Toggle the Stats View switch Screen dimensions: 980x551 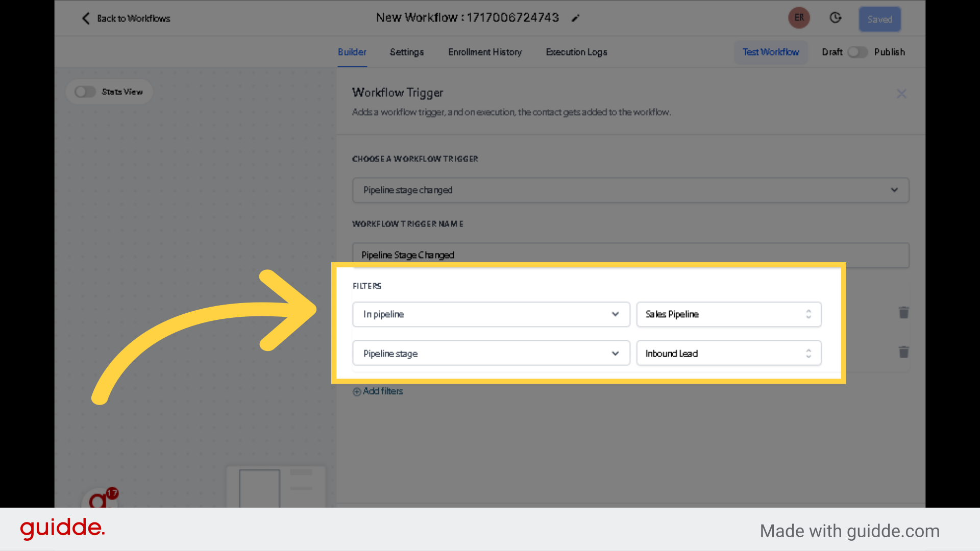tap(85, 92)
